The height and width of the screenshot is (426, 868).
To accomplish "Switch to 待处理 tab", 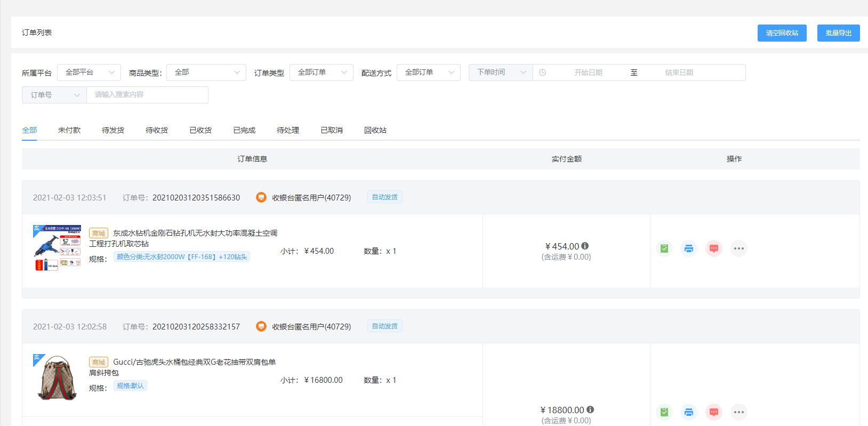I will pos(288,130).
